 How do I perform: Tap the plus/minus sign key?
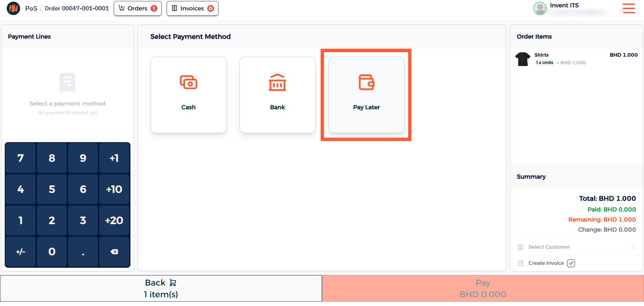tap(21, 252)
